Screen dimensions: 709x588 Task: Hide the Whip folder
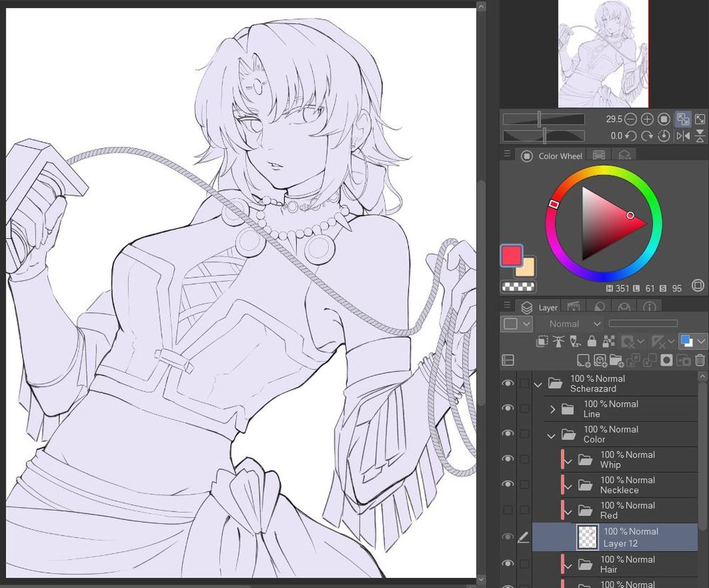508,459
